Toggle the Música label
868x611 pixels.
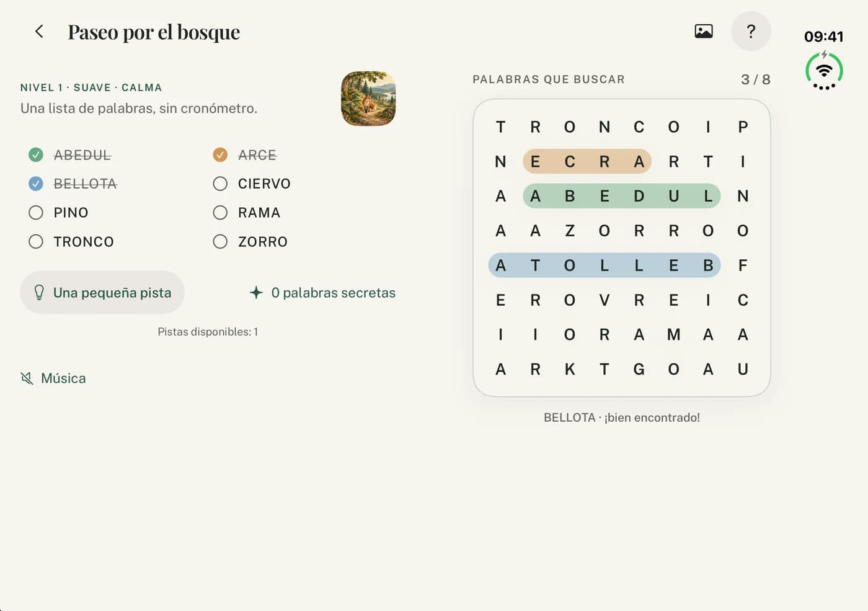(63, 378)
